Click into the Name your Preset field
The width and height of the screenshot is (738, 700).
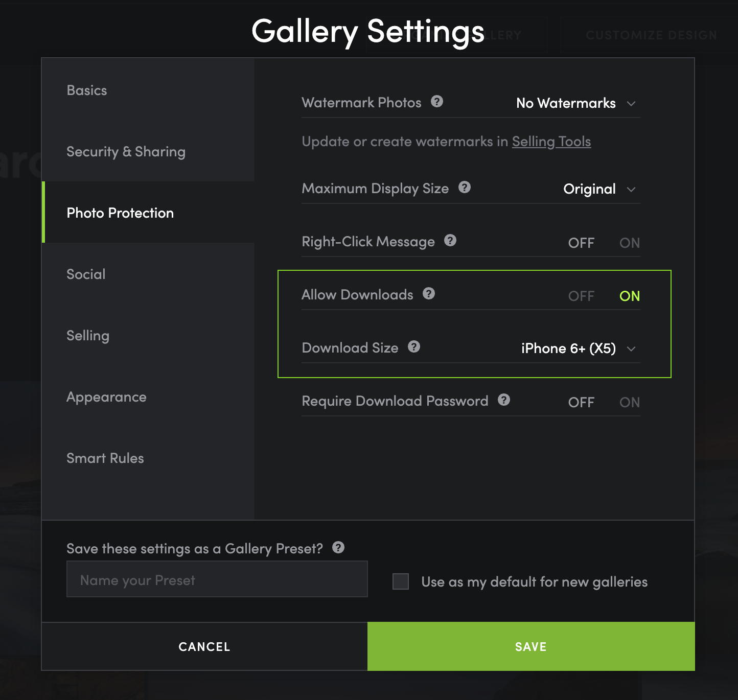pyautogui.click(x=217, y=579)
